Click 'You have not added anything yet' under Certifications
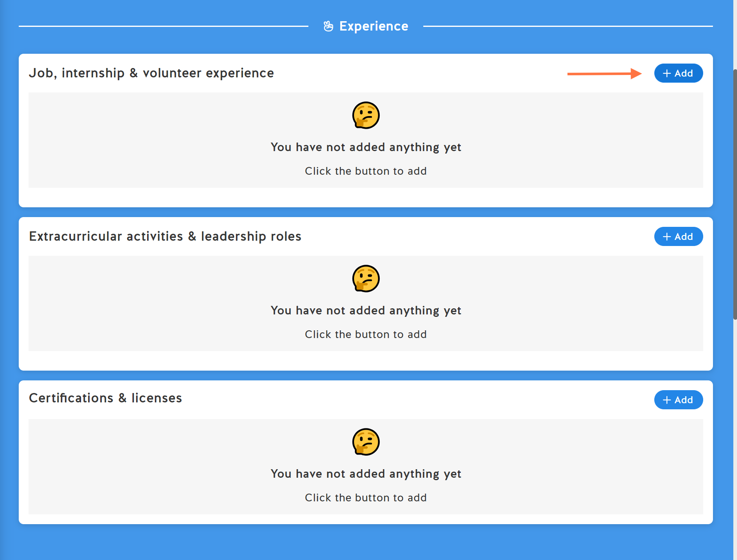This screenshot has height=560, width=737. (366, 474)
